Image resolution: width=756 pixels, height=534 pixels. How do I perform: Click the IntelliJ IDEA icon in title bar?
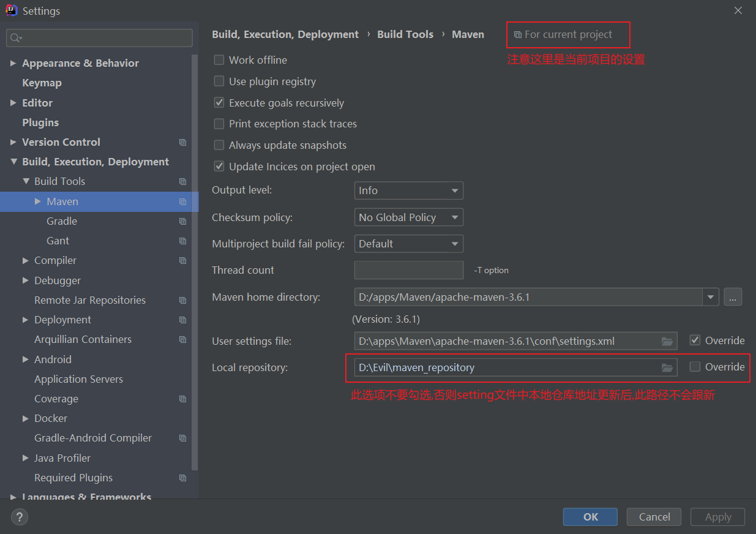[11, 10]
